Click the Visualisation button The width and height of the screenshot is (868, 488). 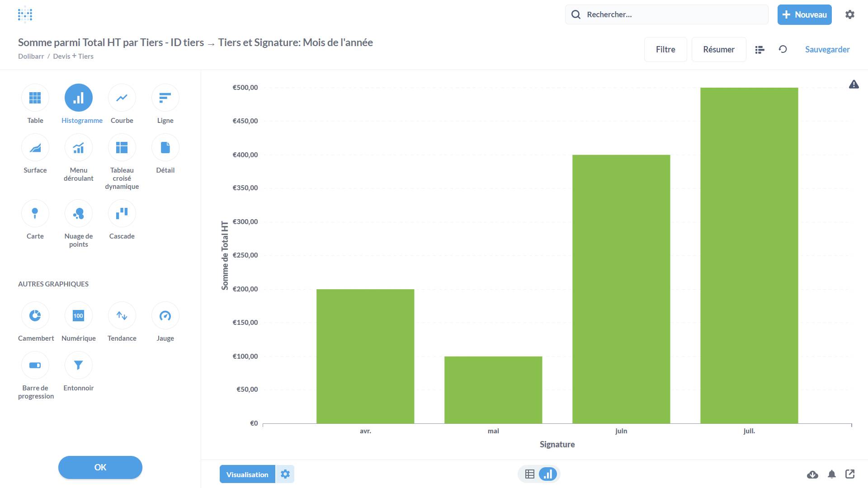(x=247, y=474)
